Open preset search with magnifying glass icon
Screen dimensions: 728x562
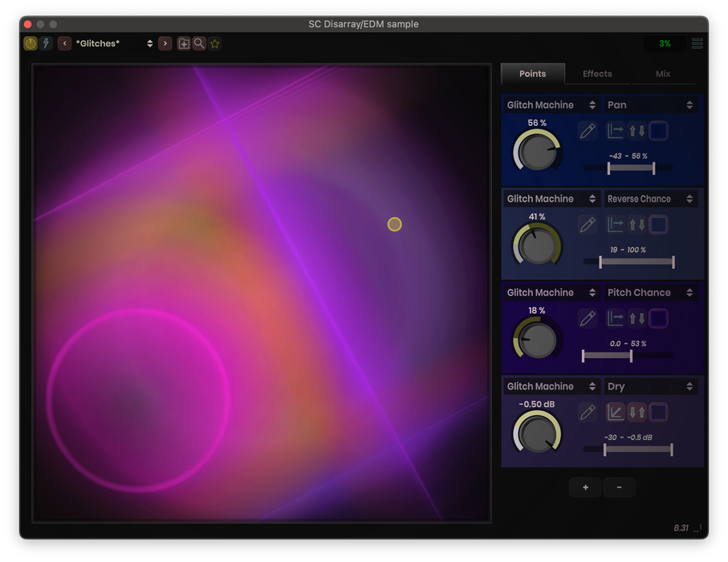pyautogui.click(x=199, y=43)
